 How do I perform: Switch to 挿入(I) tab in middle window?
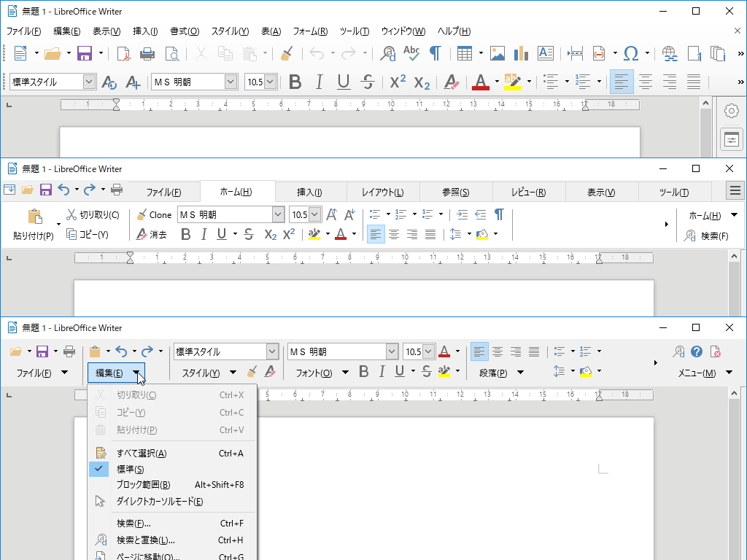point(309,192)
